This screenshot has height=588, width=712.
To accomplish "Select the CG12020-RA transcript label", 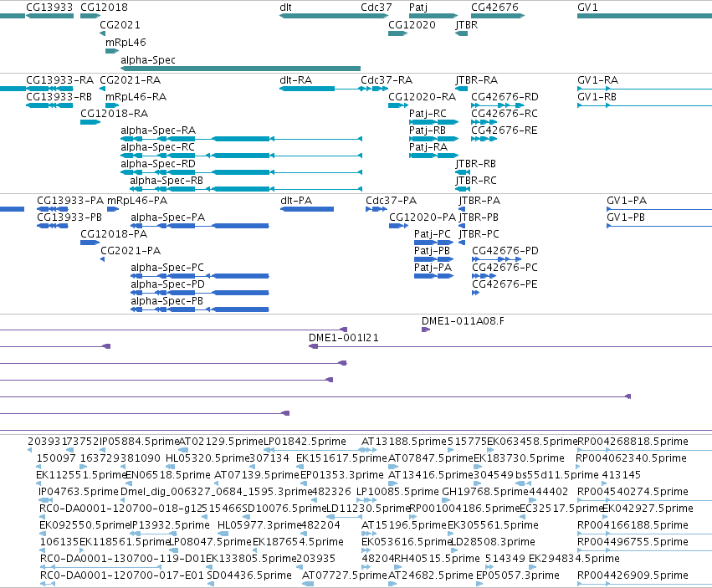I will coord(422,97).
